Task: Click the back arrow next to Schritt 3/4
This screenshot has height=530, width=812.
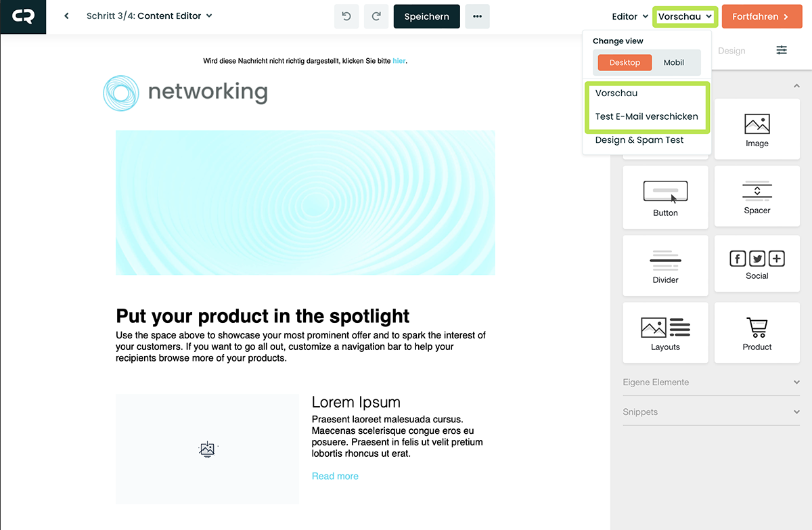Action: point(66,16)
